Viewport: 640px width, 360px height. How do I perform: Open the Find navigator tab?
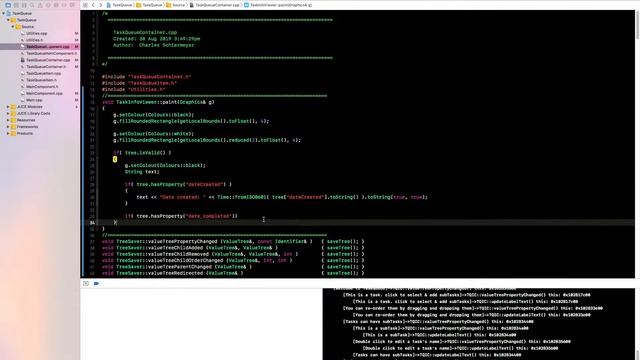(x=32, y=5)
